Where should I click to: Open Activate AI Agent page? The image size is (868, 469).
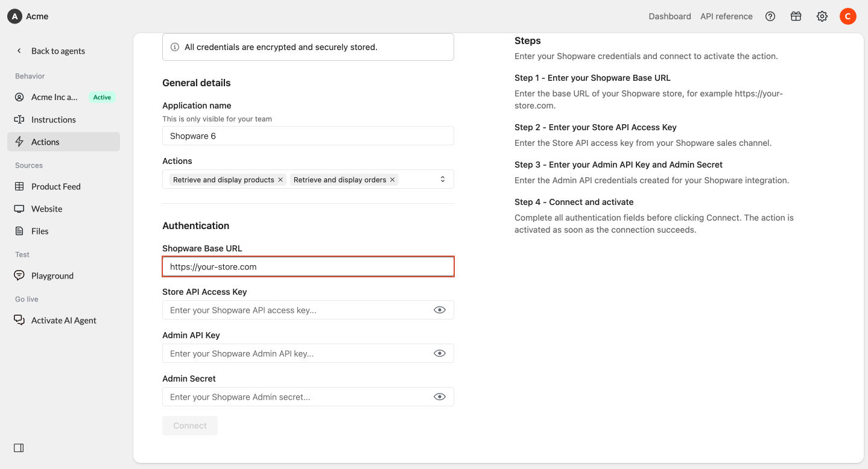(x=63, y=320)
